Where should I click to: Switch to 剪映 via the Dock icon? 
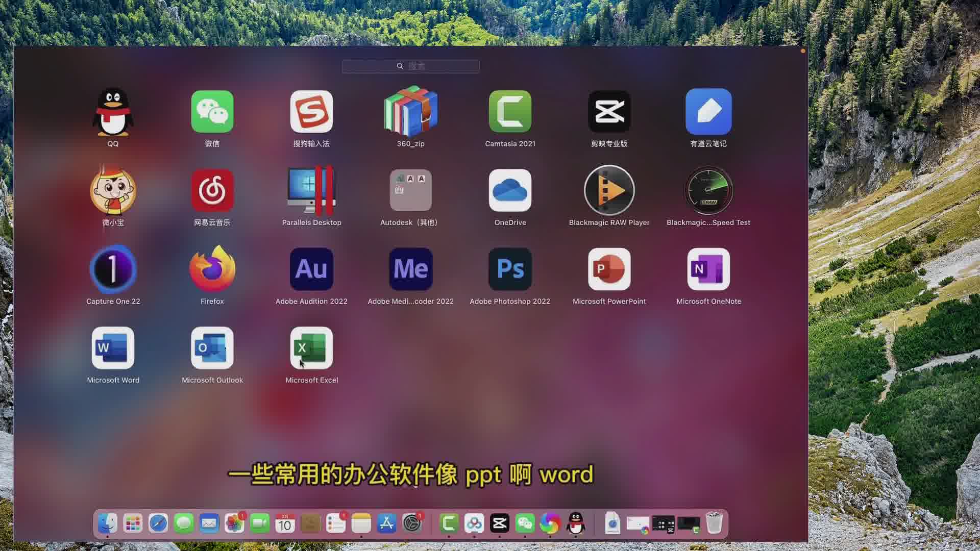point(500,523)
